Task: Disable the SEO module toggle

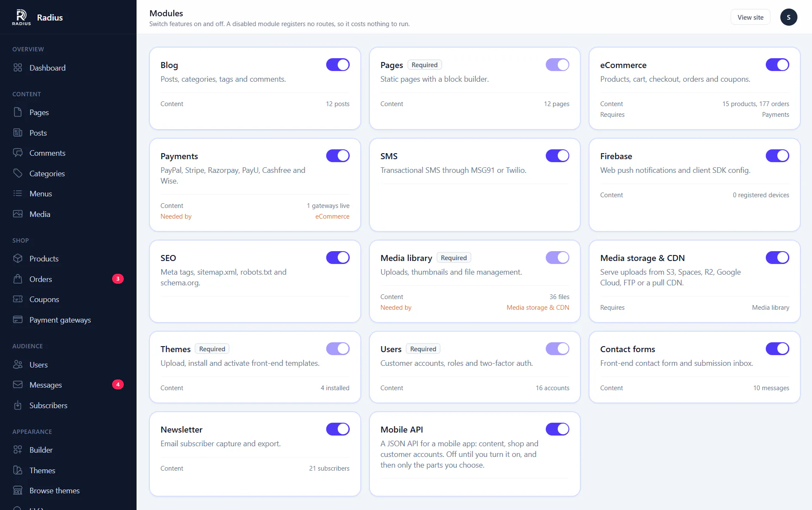Action: click(338, 258)
